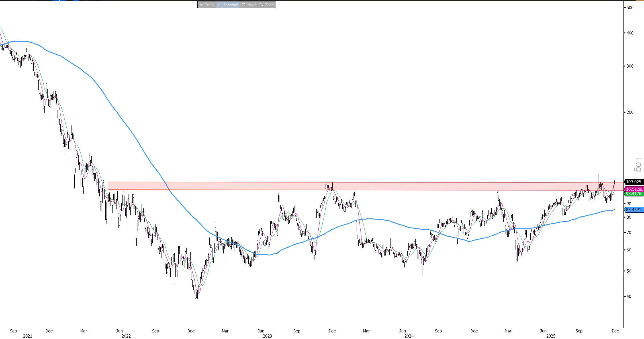Activate the Zoom magnifier tool
Screen dimensions: 644x339
point(267,5)
